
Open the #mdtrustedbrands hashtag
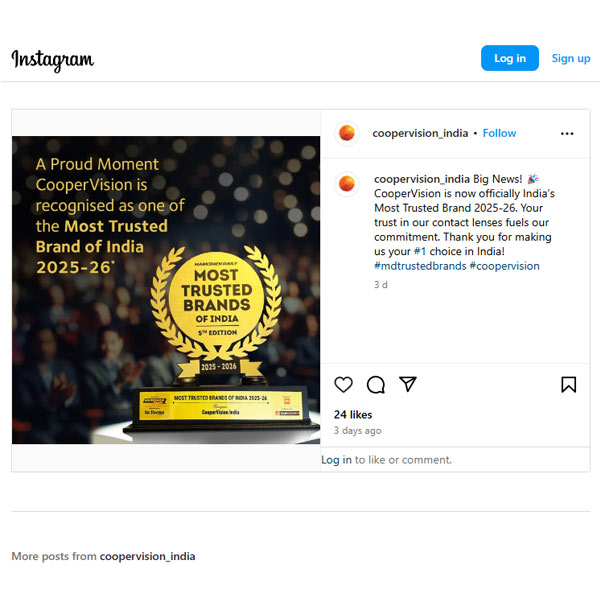tap(420, 266)
